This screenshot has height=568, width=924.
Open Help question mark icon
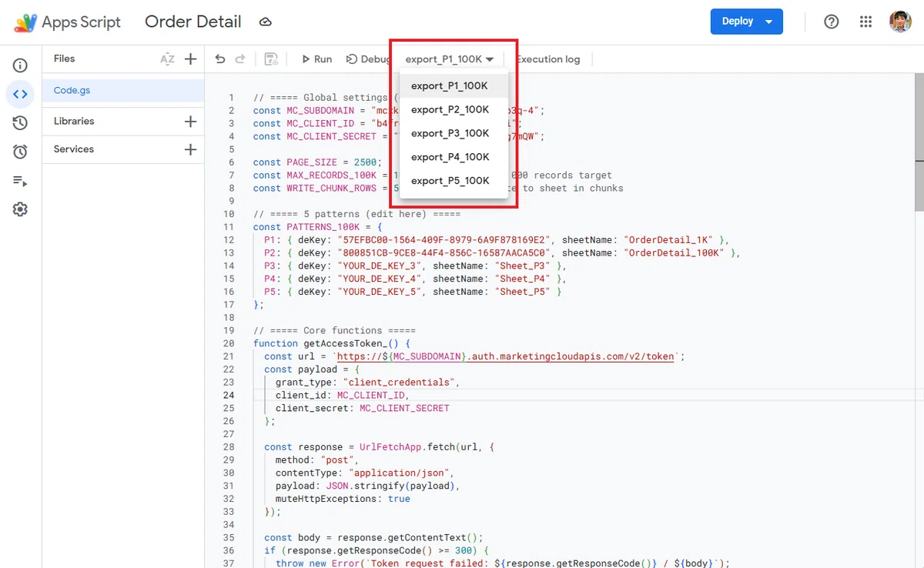click(832, 22)
